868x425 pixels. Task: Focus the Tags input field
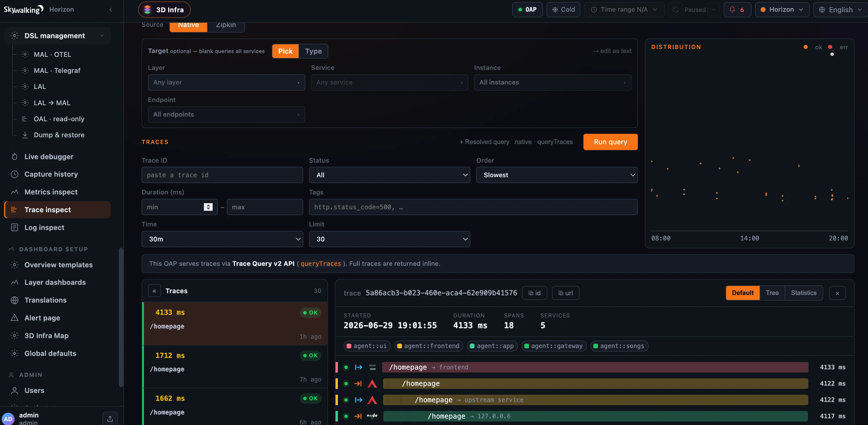click(473, 207)
